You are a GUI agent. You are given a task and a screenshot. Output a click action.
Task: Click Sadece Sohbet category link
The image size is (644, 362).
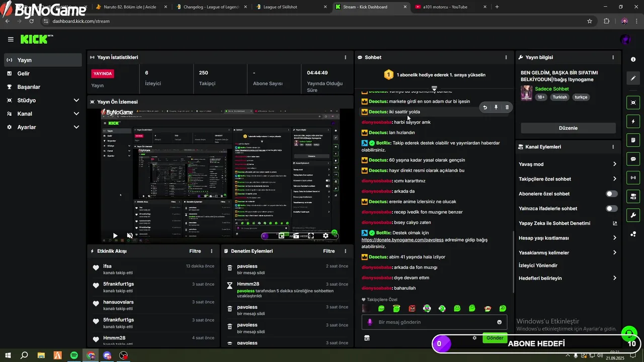[551, 88]
